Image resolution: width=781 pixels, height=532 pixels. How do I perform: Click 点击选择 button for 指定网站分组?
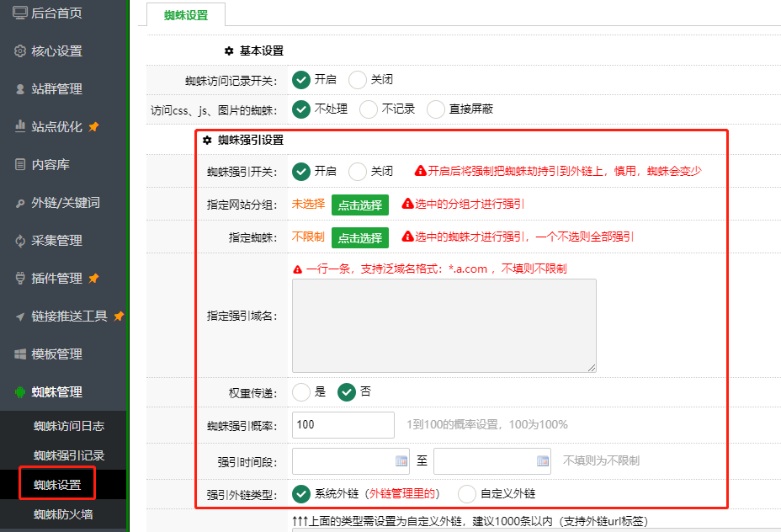point(360,205)
